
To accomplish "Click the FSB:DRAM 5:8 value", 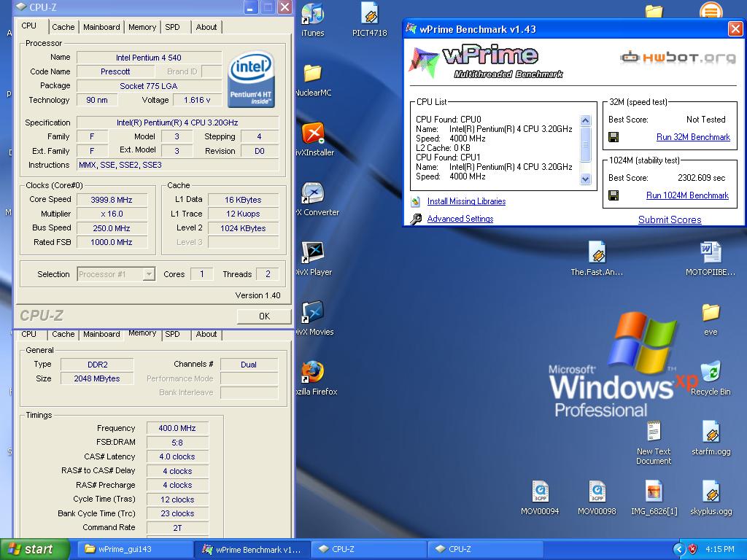I will [x=177, y=443].
